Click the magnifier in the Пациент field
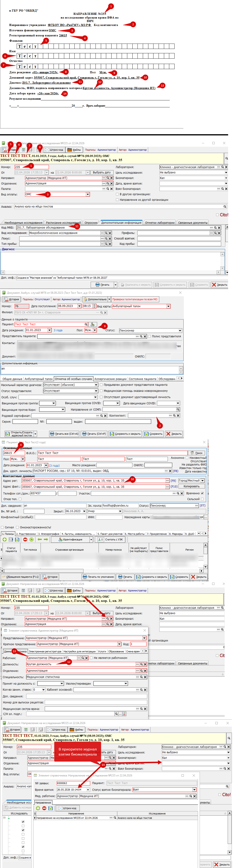 (86, 325)
